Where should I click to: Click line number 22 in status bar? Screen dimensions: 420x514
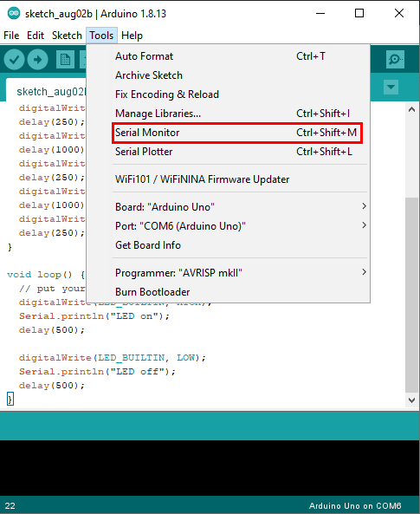pos(10,506)
